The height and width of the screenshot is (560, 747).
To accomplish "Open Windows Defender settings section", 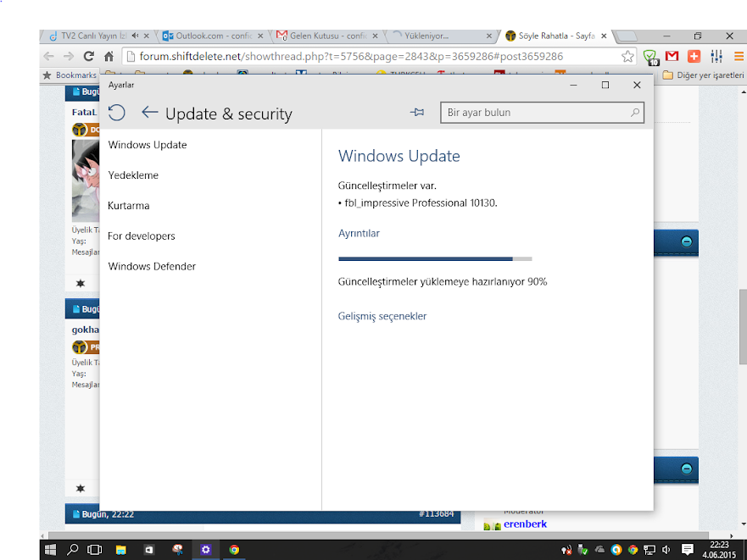I will point(152,267).
